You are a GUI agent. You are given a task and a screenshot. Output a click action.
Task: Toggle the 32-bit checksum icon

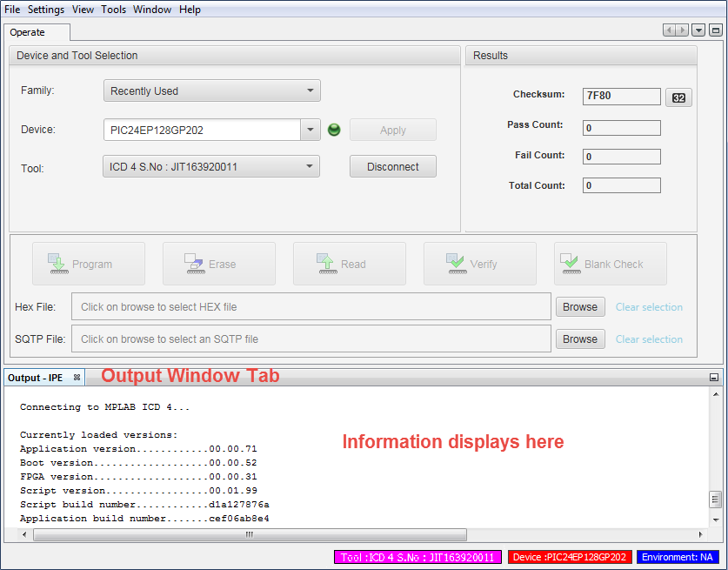click(678, 97)
